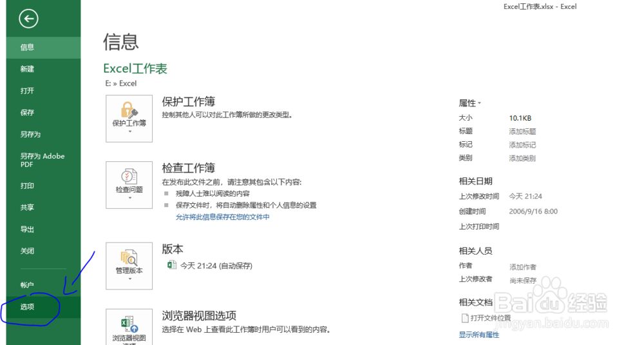644x345 pixels.
Task: Click the Excel file icon beside 今天 21:24
Action: (172, 265)
